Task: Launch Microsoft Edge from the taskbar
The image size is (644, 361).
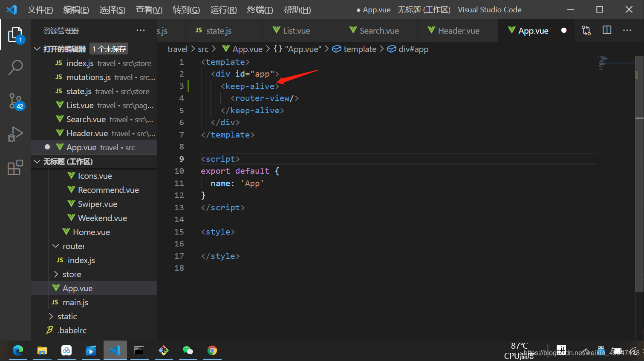Action: click(18, 350)
